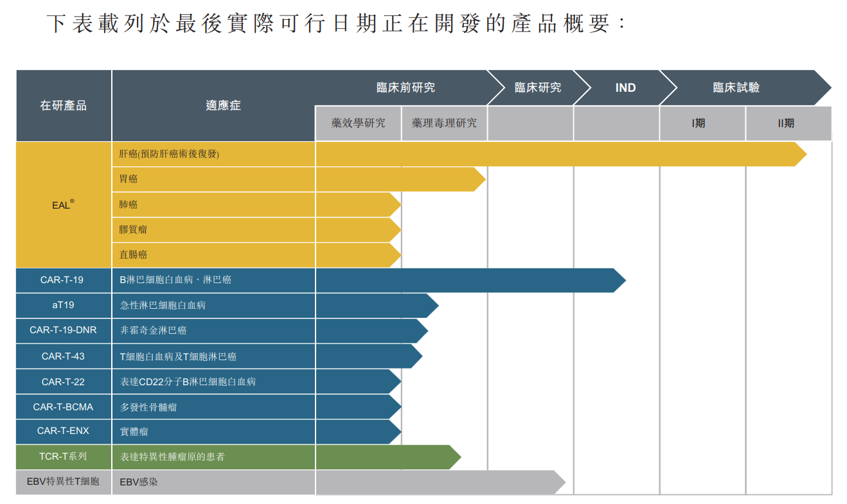
Task: Select the 臨床試驗 stage header
Action: point(736,87)
